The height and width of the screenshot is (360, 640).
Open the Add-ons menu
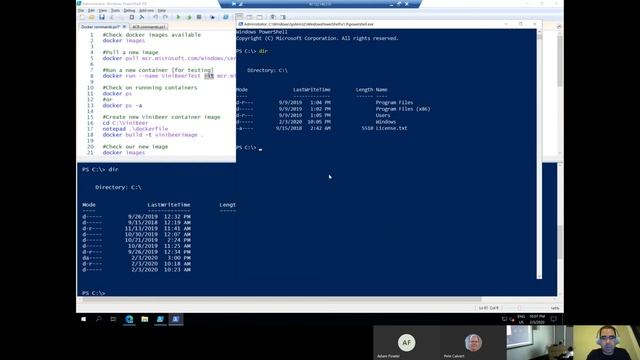pos(147,10)
